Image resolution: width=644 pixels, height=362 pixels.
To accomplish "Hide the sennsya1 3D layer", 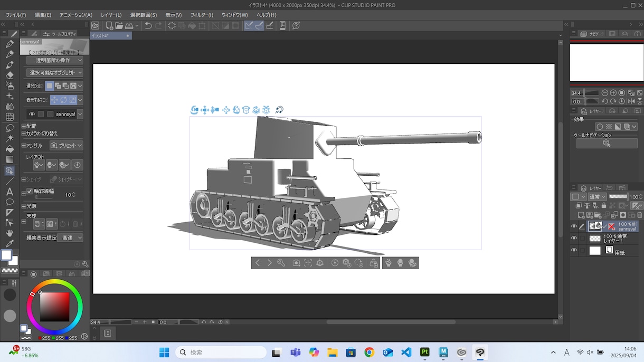I will 574,226.
